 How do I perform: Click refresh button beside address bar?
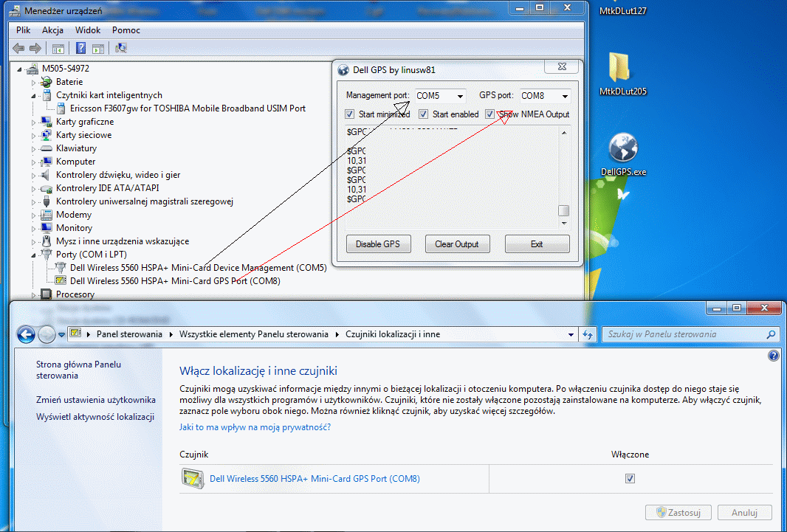point(587,334)
